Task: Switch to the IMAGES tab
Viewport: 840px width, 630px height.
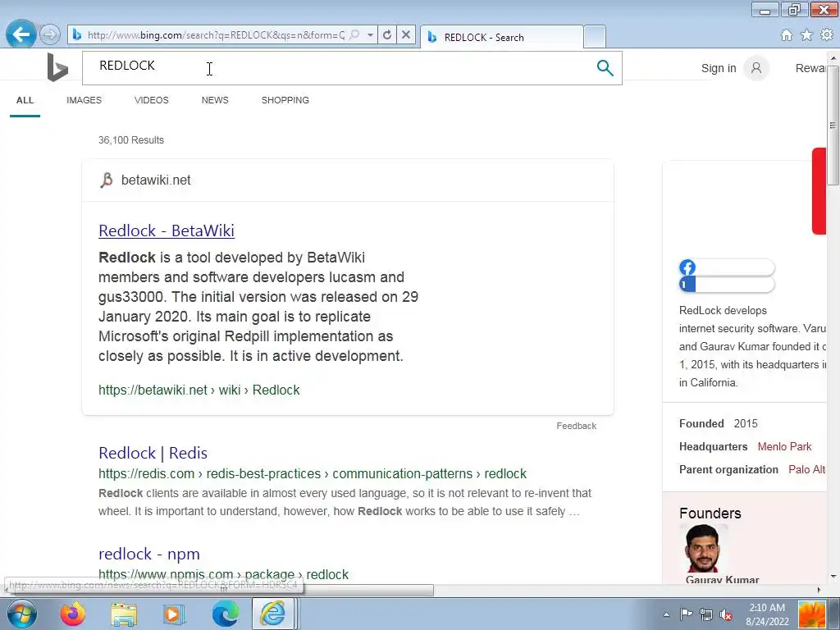Action: click(84, 100)
